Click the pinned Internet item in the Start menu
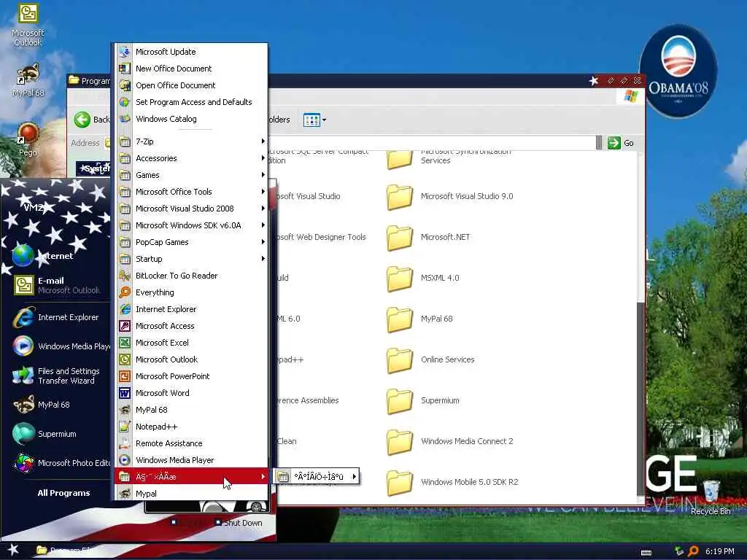This screenshot has height=560, width=747. 56,256
